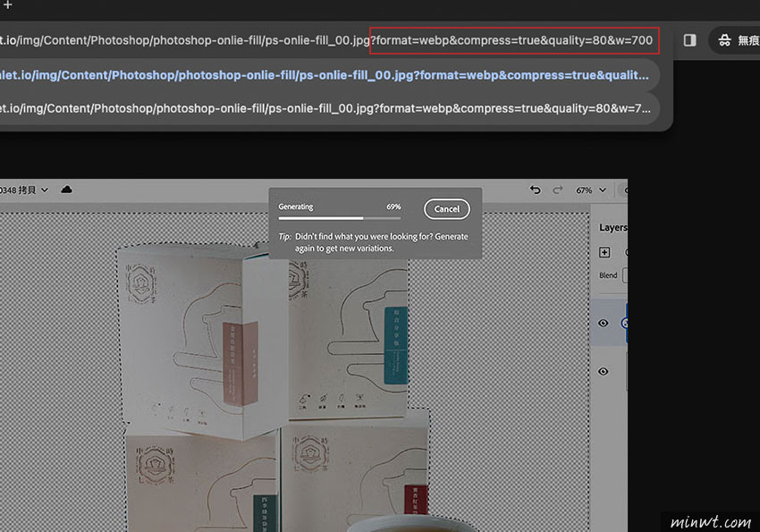Hide the selected top layer eye icon
The width and height of the screenshot is (760, 532).
pyautogui.click(x=603, y=323)
